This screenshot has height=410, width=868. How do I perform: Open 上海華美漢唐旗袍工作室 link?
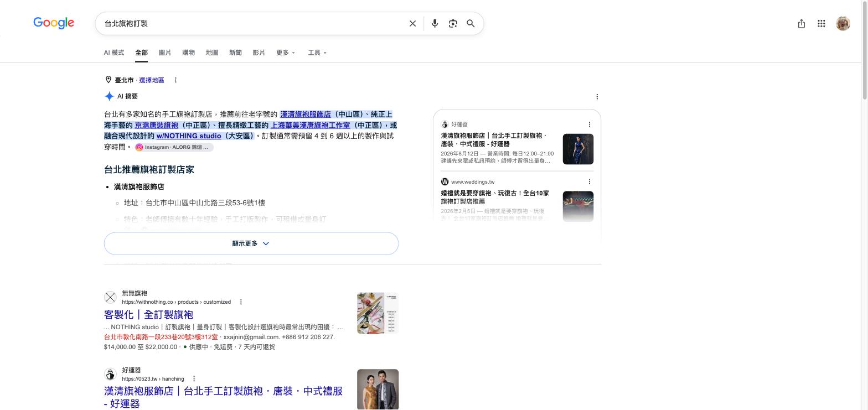310,125
